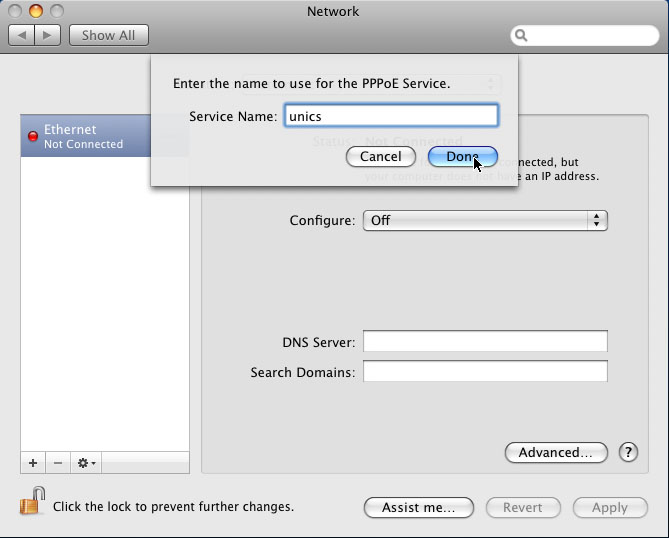Click the DNS Server field
The height and width of the screenshot is (538, 669).
[x=485, y=341]
